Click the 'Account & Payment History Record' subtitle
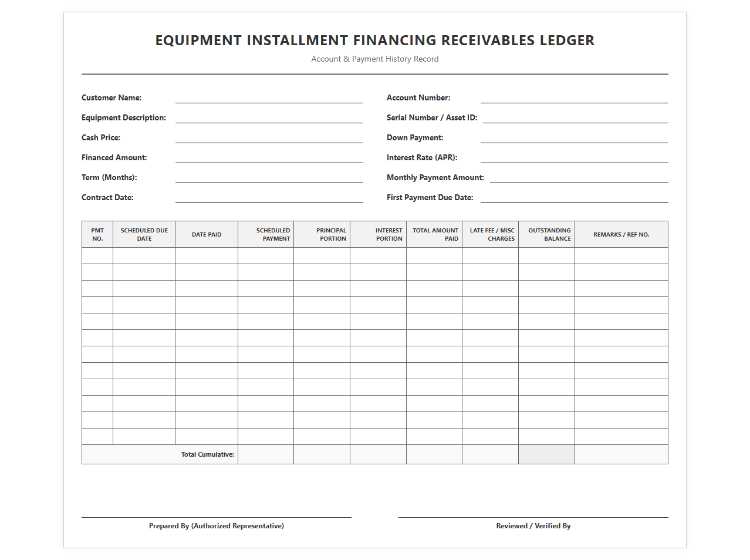The height and width of the screenshot is (560, 750). (x=375, y=59)
